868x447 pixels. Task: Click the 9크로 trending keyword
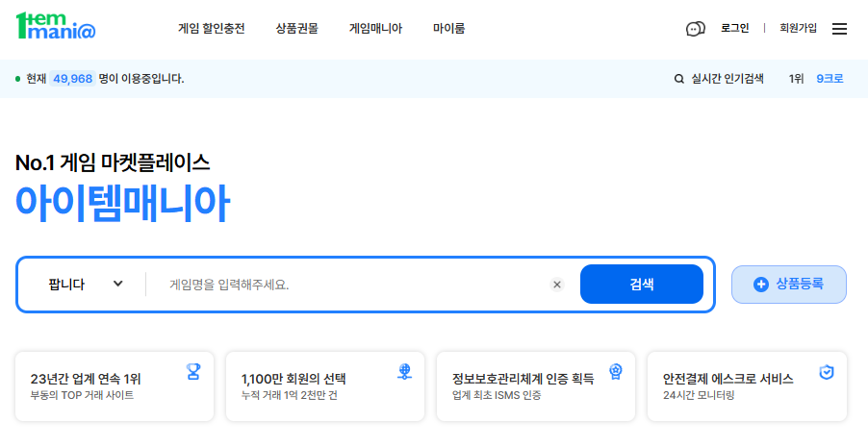coord(830,79)
